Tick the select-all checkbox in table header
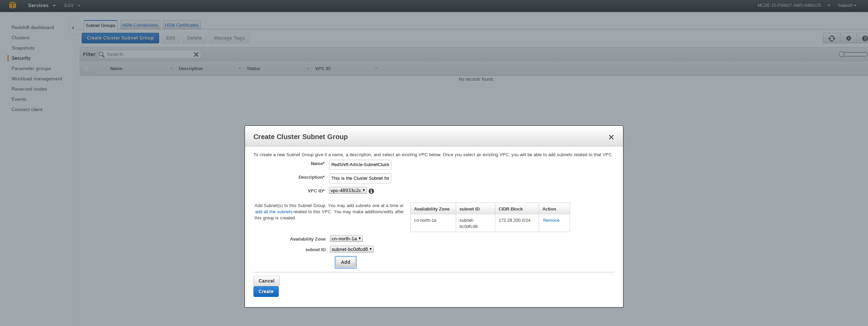The image size is (868, 326). tap(86, 69)
